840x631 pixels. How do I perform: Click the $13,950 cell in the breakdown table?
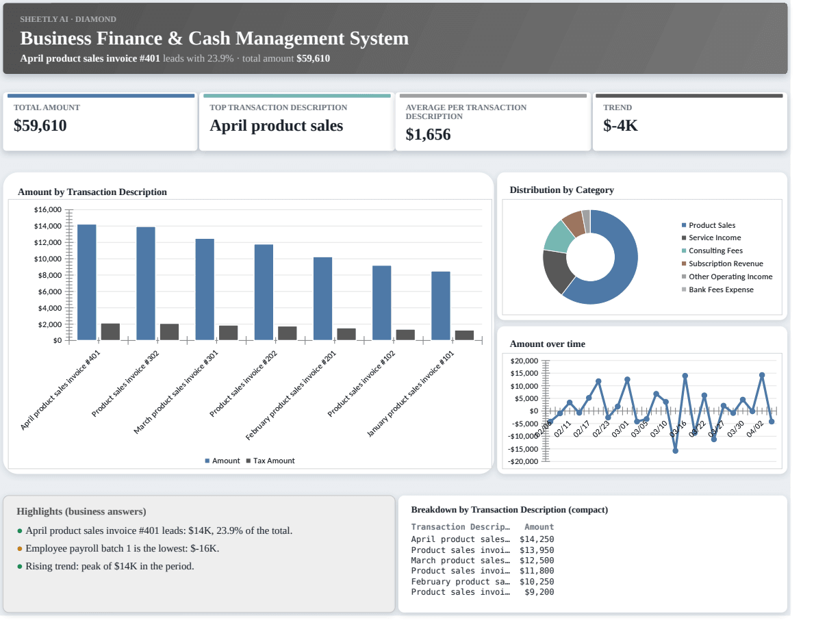pyautogui.click(x=537, y=550)
